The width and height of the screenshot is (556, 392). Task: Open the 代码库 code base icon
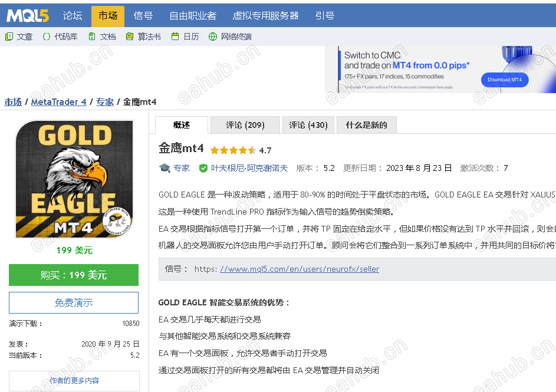47,37
